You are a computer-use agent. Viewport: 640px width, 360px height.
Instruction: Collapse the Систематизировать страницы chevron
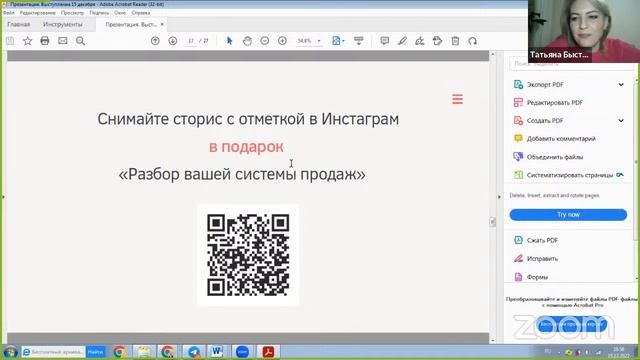tap(620, 175)
